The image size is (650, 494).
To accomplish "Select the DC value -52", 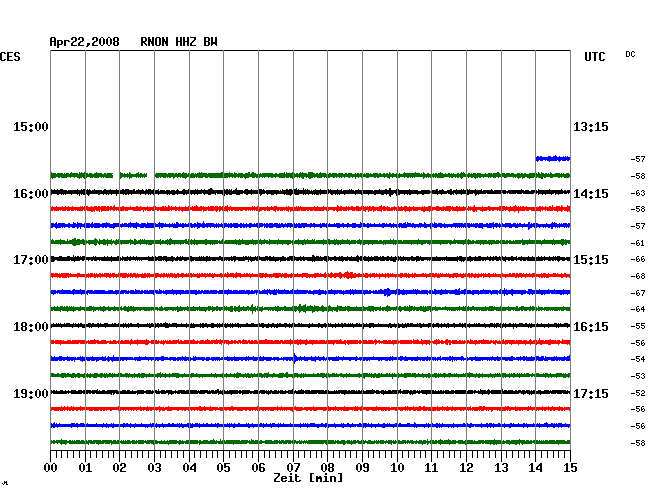I will coord(638,393).
